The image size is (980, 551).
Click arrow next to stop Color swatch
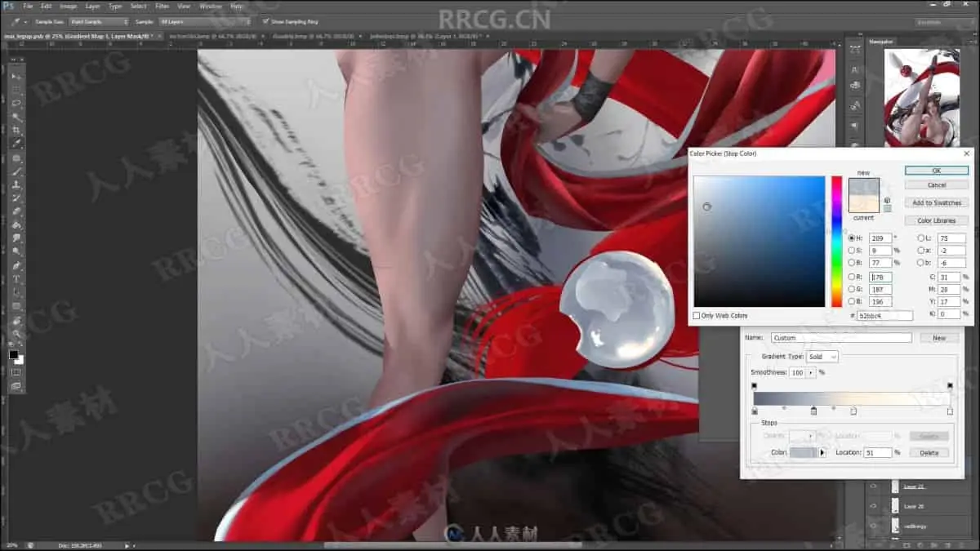point(822,452)
